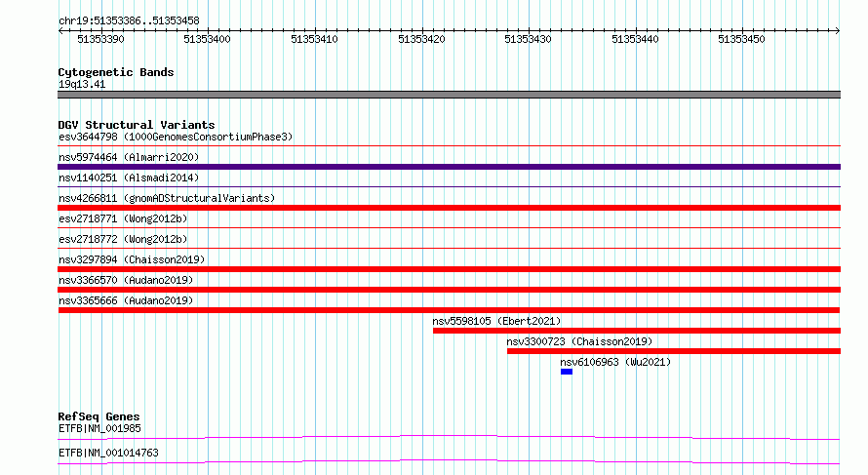Click the Cytogenetic Bands track title
Screen dimensions: 868x475
tap(116, 72)
